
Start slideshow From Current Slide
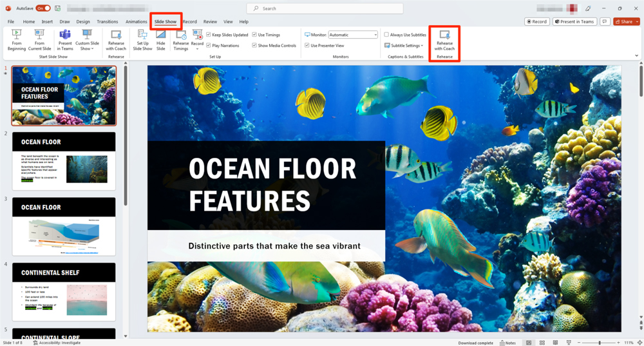[39, 39]
